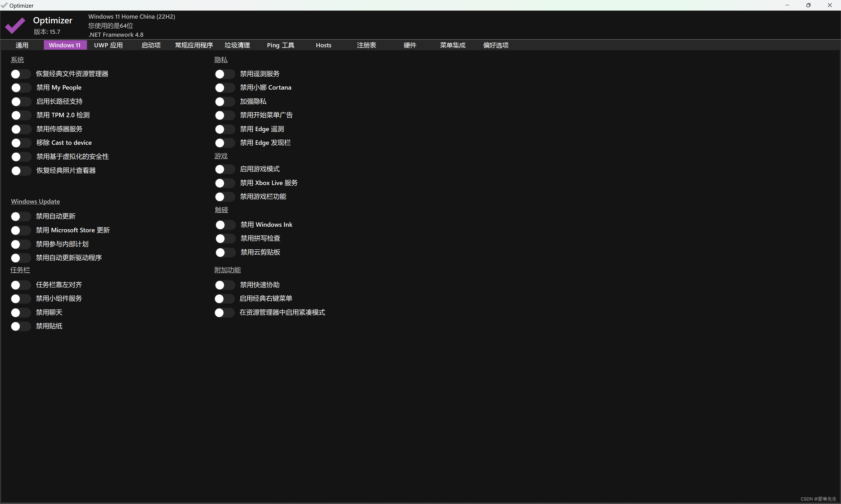Select the Windows 11 tab

pyautogui.click(x=65, y=45)
